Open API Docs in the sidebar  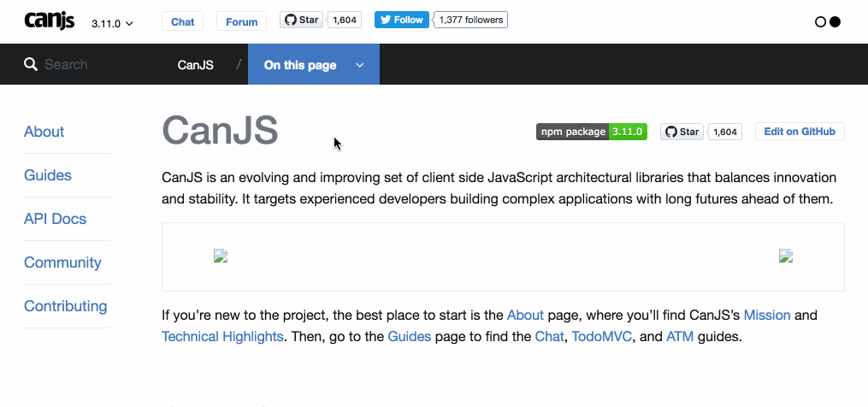pyautogui.click(x=55, y=219)
